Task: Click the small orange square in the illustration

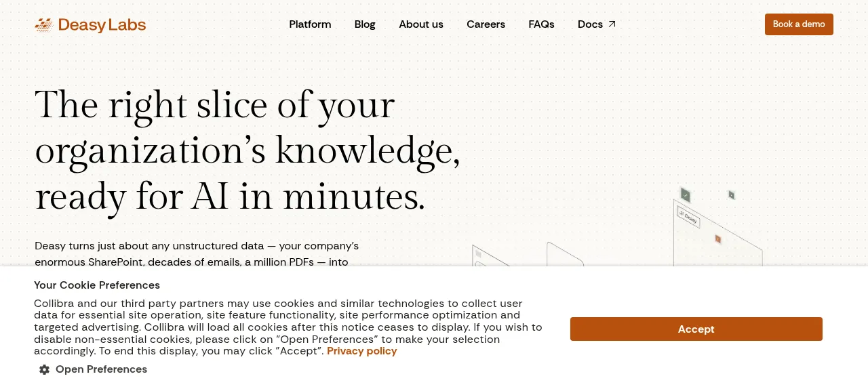Action: (x=717, y=239)
